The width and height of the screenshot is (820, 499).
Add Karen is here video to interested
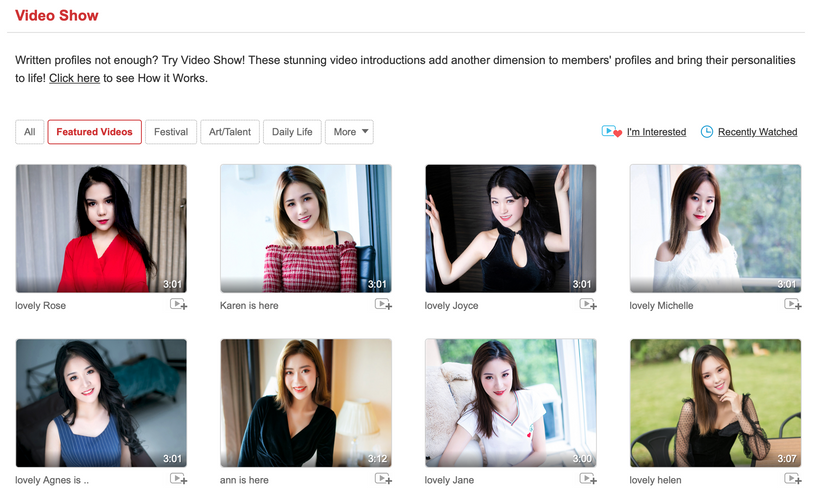pyautogui.click(x=383, y=304)
